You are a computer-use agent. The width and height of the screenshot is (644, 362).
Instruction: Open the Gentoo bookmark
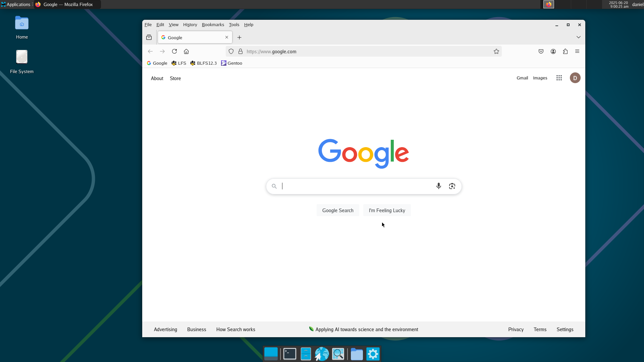[232, 63]
